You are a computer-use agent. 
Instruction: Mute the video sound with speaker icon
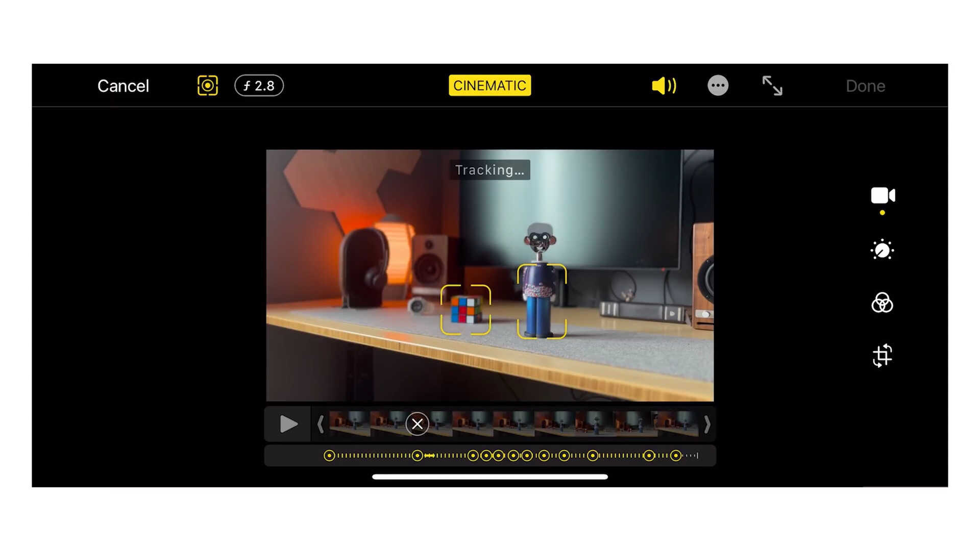(664, 86)
